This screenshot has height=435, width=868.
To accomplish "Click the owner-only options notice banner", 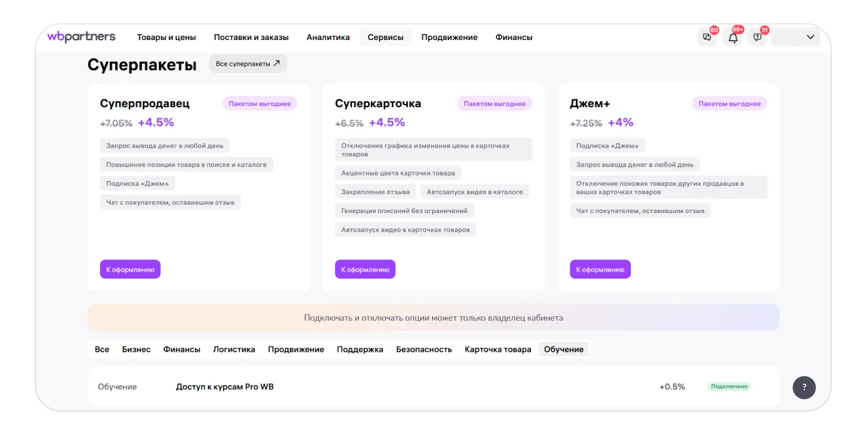I will coord(433,318).
